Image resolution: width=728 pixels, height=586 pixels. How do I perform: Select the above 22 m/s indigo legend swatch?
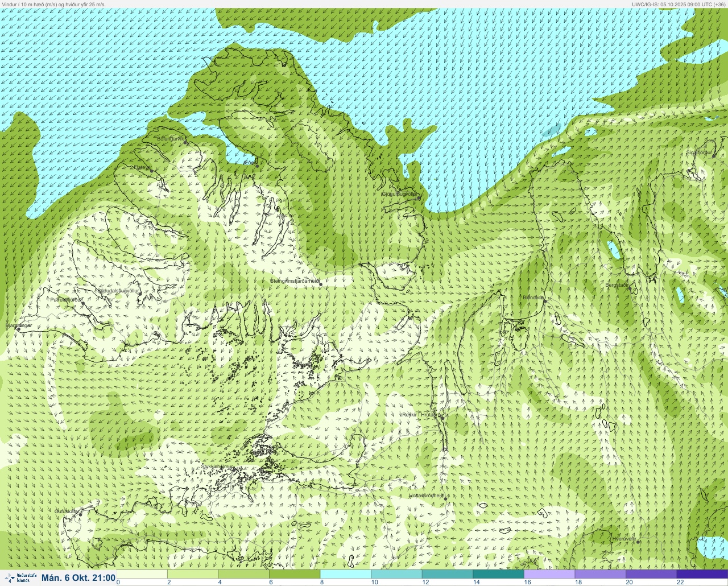(702, 574)
